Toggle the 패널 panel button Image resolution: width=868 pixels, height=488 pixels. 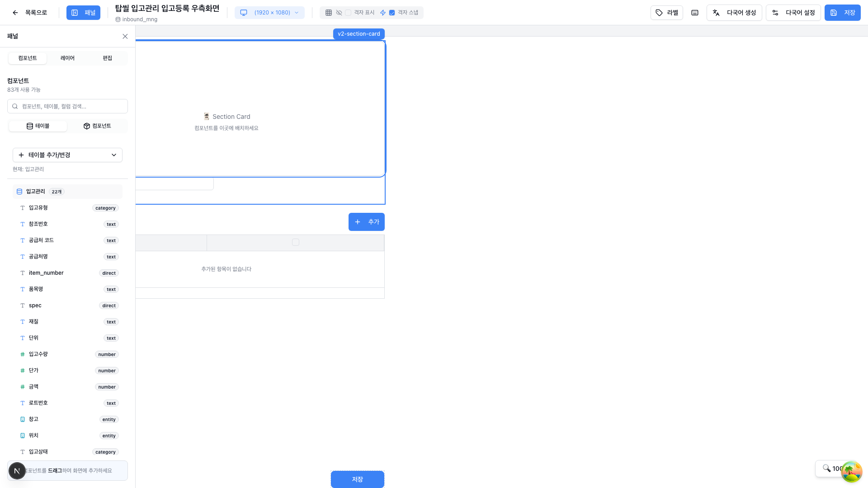(83, 13)
